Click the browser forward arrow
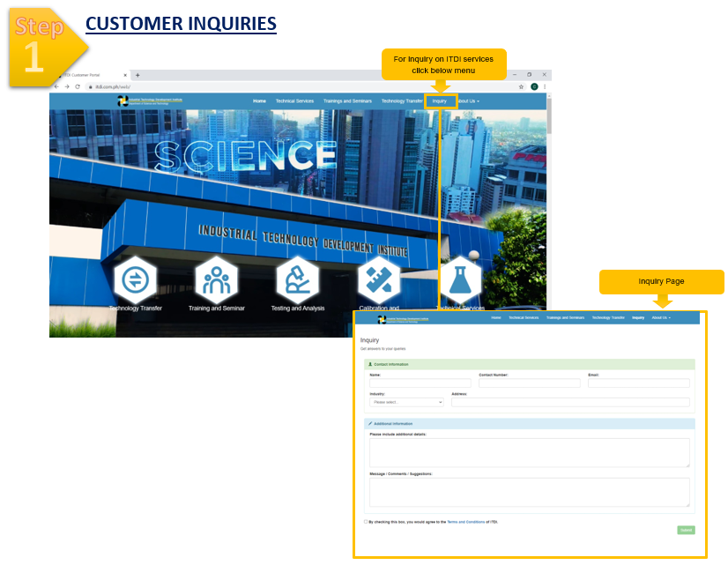 (67, 86)
